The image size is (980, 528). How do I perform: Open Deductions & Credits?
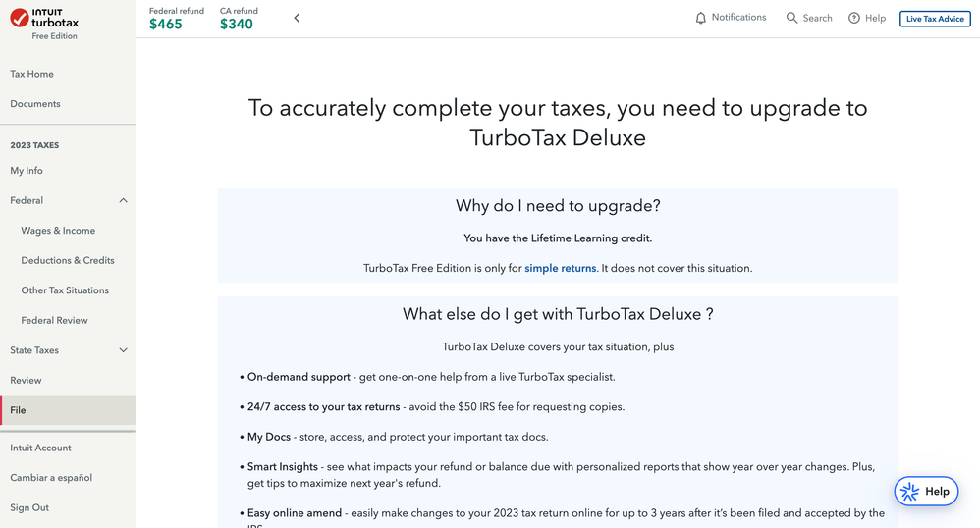click(68, 260)
